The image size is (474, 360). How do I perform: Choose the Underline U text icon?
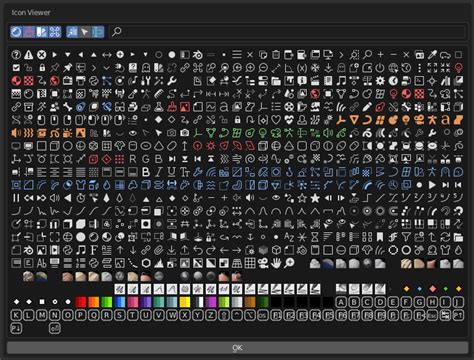click(172, 172)
